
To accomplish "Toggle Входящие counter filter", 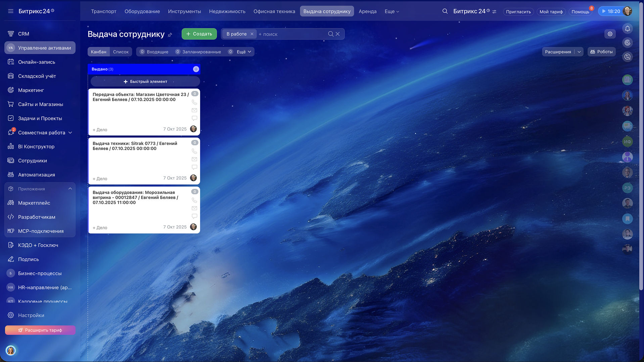I will [x=154, y=52].
